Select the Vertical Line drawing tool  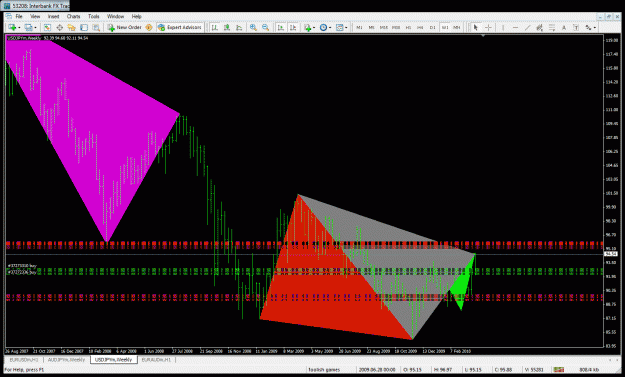[x=503, y=27]
